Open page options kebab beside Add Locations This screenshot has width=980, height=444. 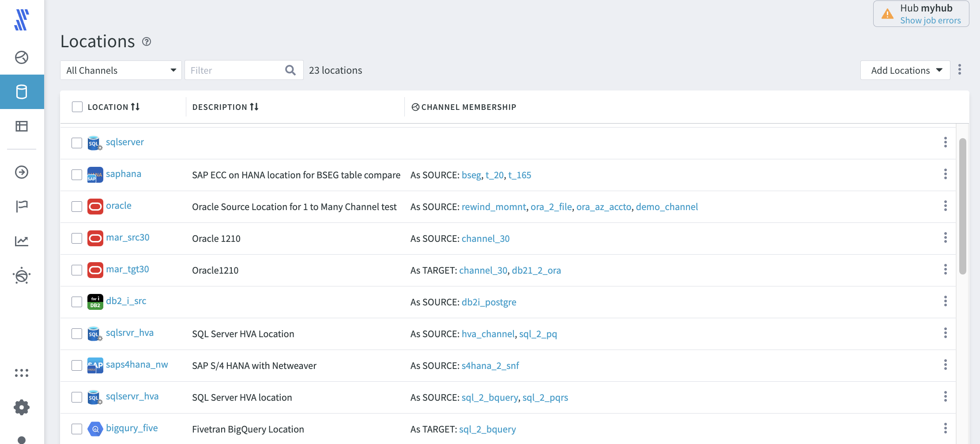(960, 70)
